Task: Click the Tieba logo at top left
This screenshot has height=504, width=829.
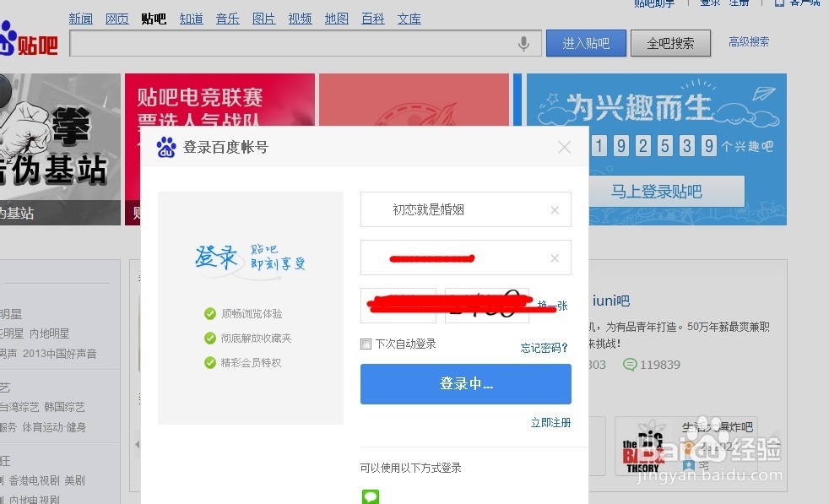Action: (x=28, y=41)
